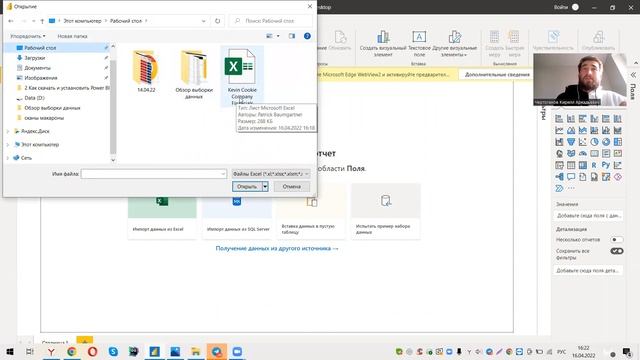
Task: Open the Поля pane tab
Action: point(633,92)
